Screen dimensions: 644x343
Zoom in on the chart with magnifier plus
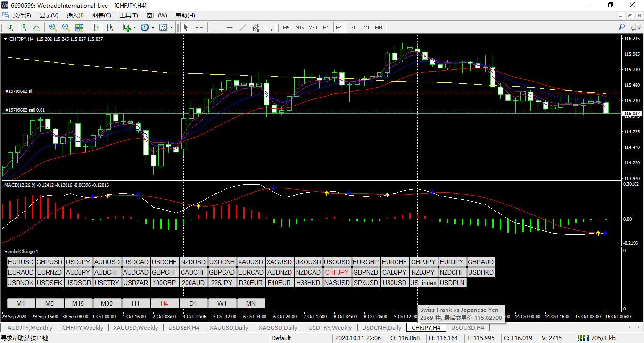click(x=53, y=27)
